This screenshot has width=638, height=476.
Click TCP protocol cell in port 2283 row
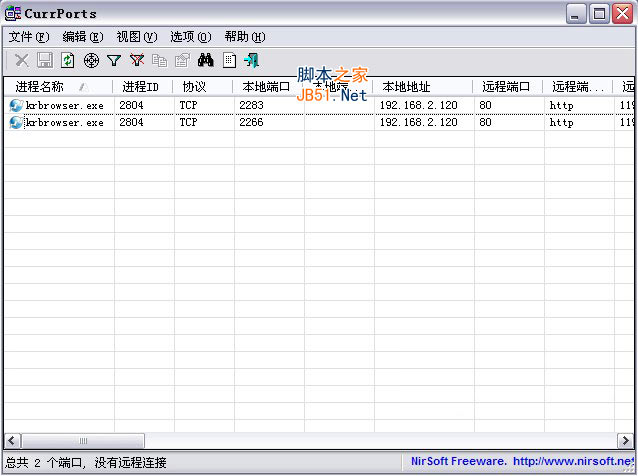click(x=188, y=105)
